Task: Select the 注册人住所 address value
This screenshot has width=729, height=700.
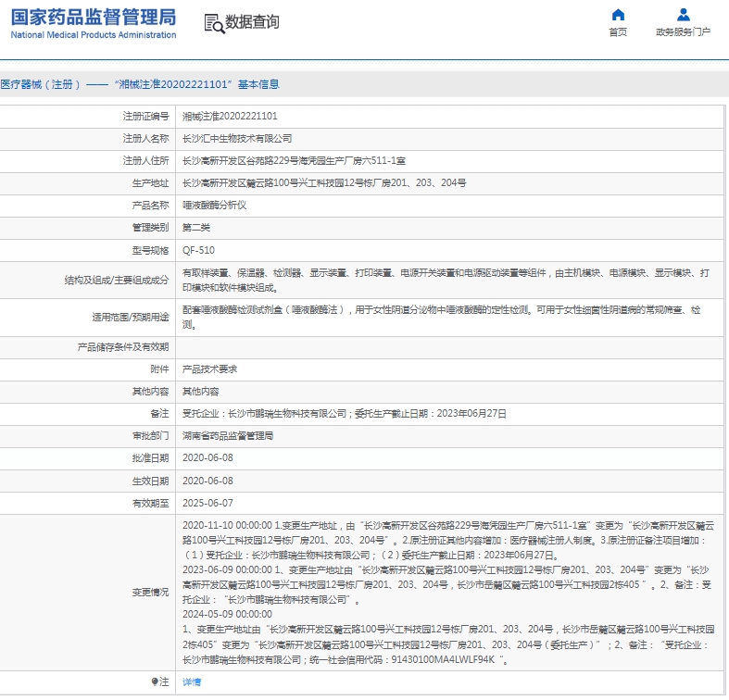Action: (294, 161)
